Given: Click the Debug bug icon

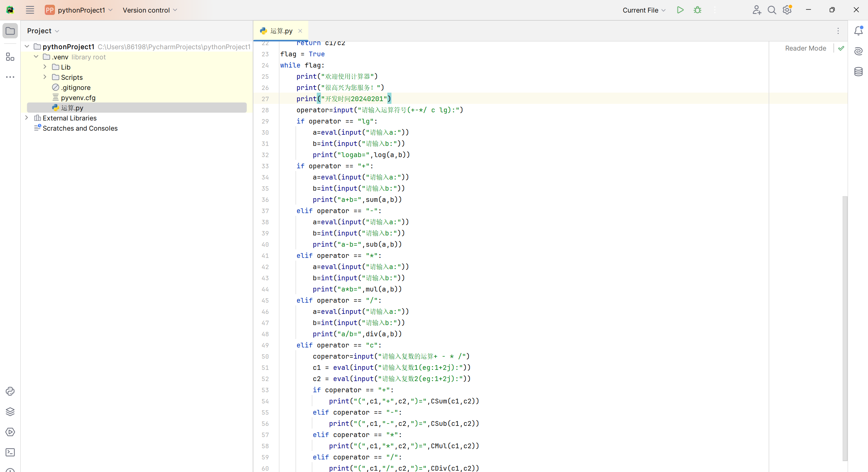Looking at the screenshot, I should pos(697,10).
